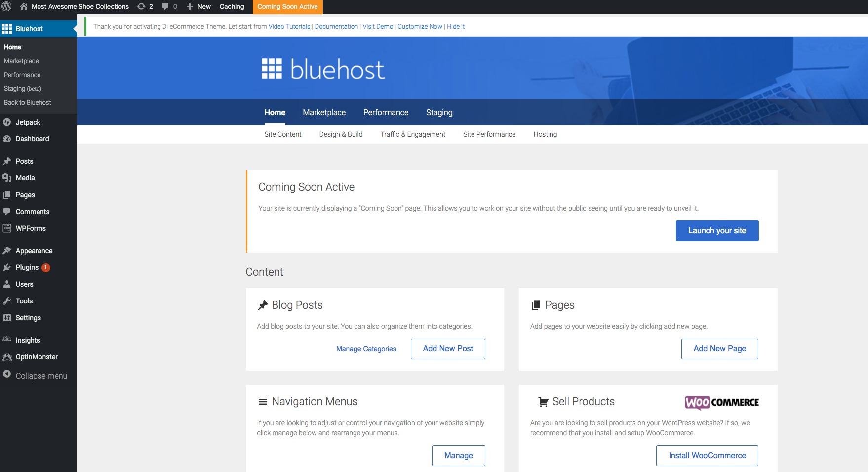This screenshot has width=868, height=472.
Task: Click the Add New Post button
Action: [x=448, y=349]
